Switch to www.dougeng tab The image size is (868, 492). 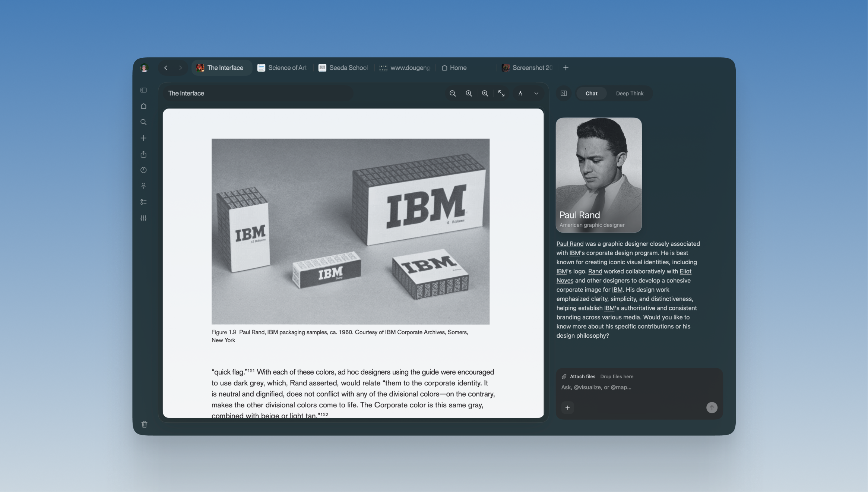[x=405, y=68]
